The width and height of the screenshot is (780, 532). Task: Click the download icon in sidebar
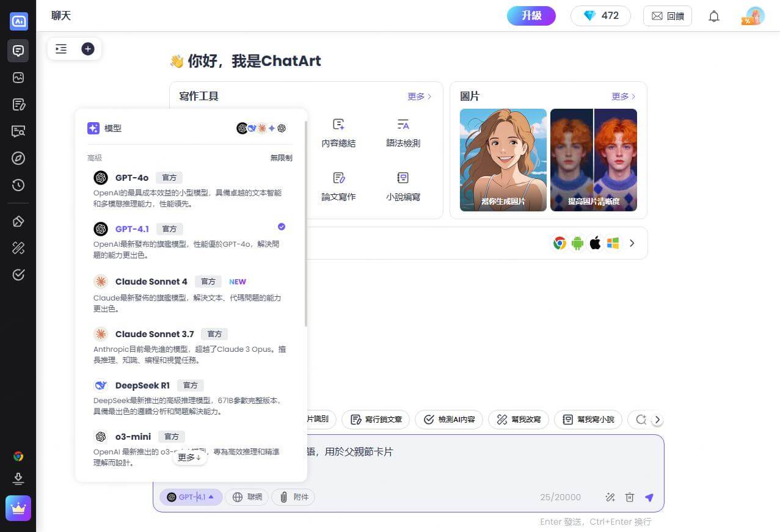[18, 478]
